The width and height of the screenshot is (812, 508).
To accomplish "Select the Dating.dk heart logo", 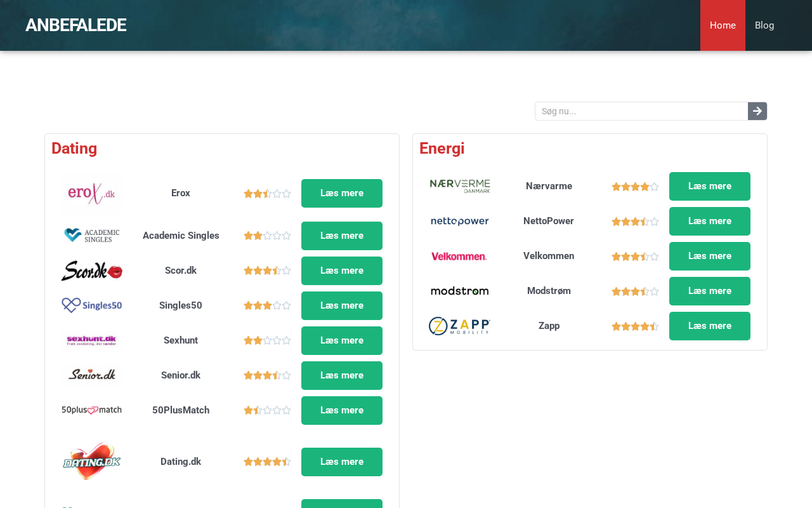I will point(91,462).
